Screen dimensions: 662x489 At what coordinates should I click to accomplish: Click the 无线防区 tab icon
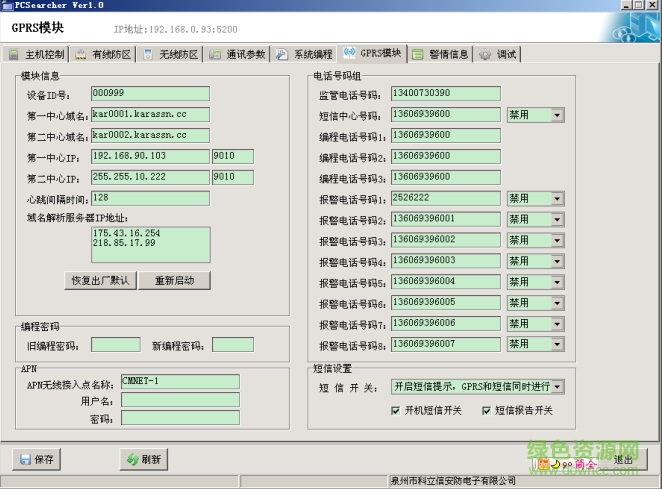tap(149, 54)
